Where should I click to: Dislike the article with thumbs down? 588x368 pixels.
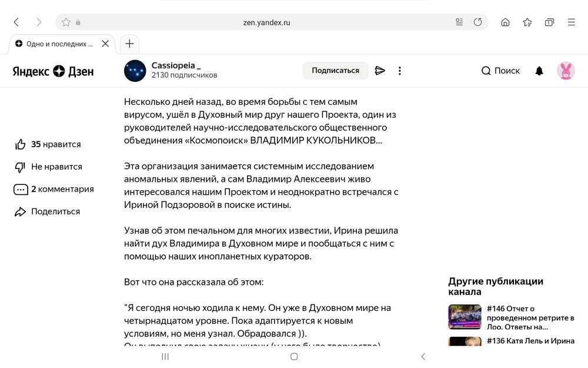click(x=21, y=167)
